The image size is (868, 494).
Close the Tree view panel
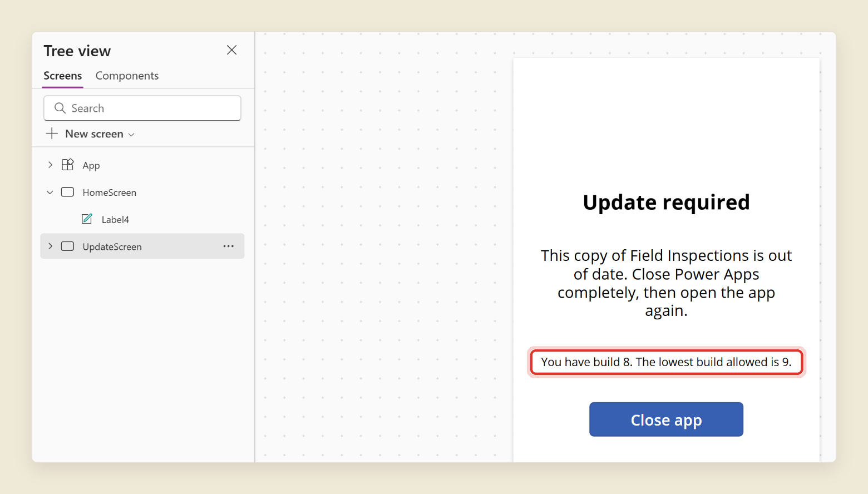(232, 50)
